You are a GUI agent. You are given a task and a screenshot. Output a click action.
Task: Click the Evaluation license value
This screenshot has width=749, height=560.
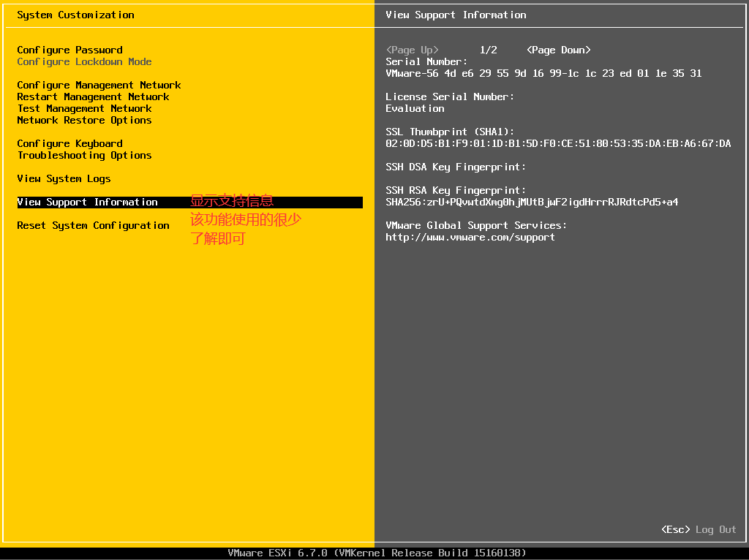coord(415,109)
